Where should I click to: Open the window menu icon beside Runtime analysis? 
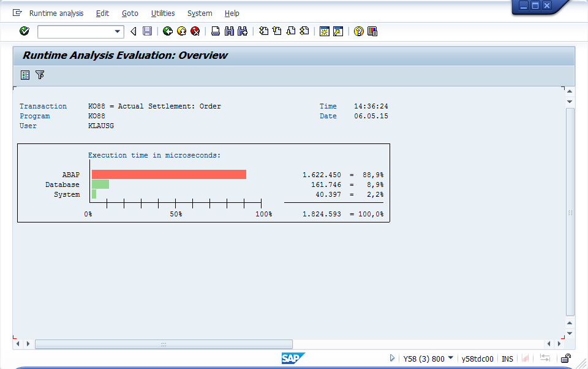17,13
